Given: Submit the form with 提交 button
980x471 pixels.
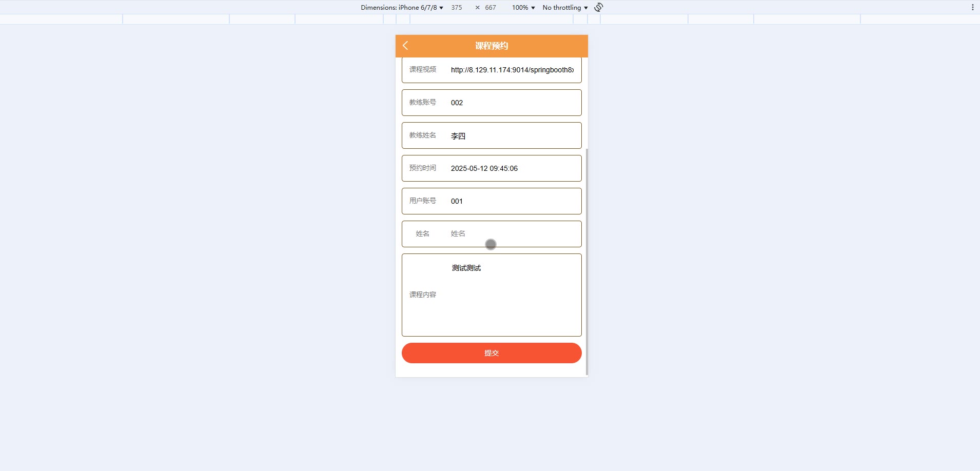Looking at the screenshot, I should pos(492,353).
